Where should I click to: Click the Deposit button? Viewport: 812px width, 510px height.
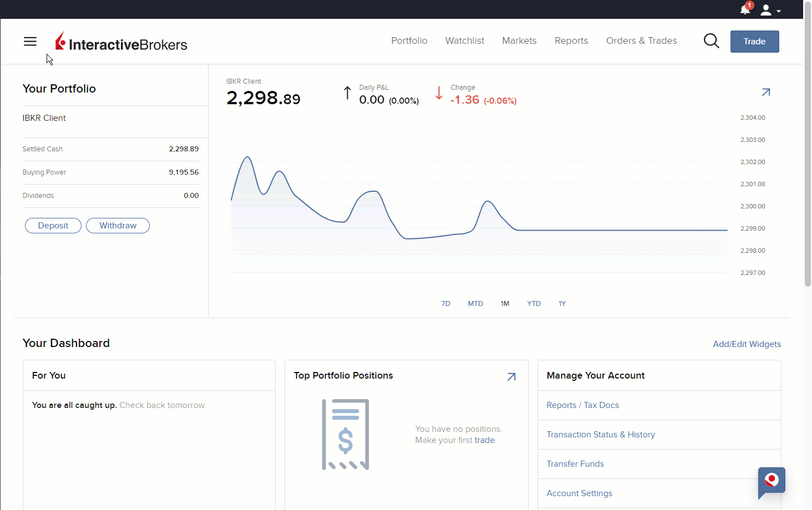(53, 226)
